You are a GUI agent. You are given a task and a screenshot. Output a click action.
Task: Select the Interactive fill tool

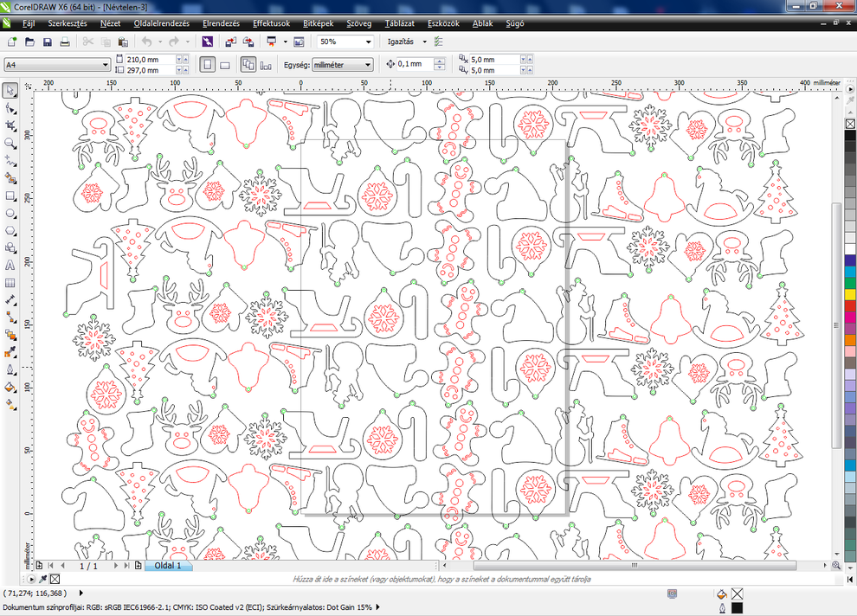10,405
